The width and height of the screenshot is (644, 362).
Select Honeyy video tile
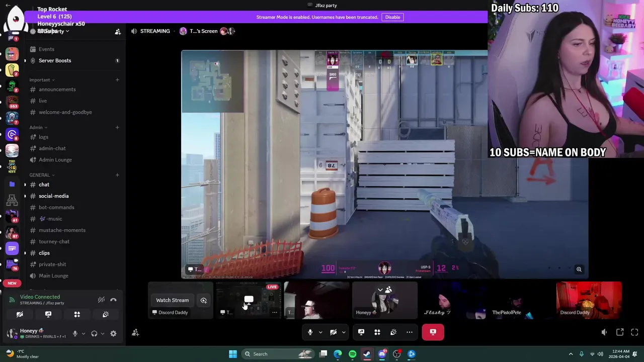(385, 300)
